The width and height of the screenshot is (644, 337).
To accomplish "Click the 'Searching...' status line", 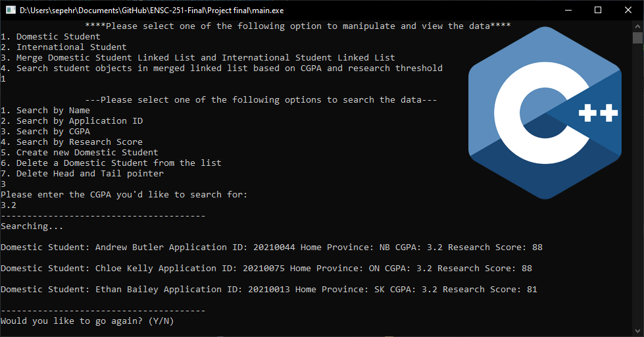I will click(x=32, y=226).
